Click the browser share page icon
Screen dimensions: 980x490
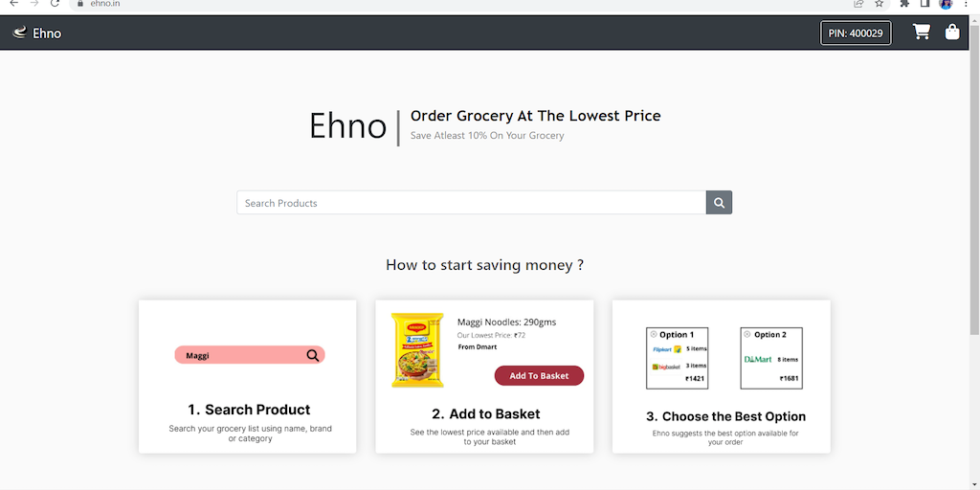pos(858,4)
